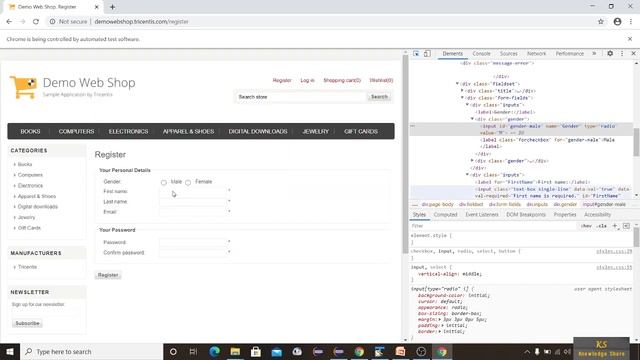Toggle the .cls class editor
This screenshot has width=640, height=360.
602,226
